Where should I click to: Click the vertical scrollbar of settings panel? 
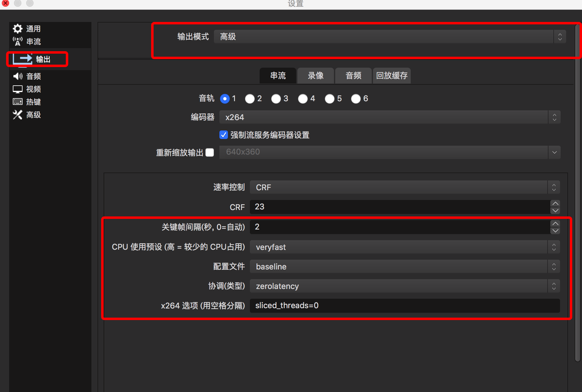(578, 193)
